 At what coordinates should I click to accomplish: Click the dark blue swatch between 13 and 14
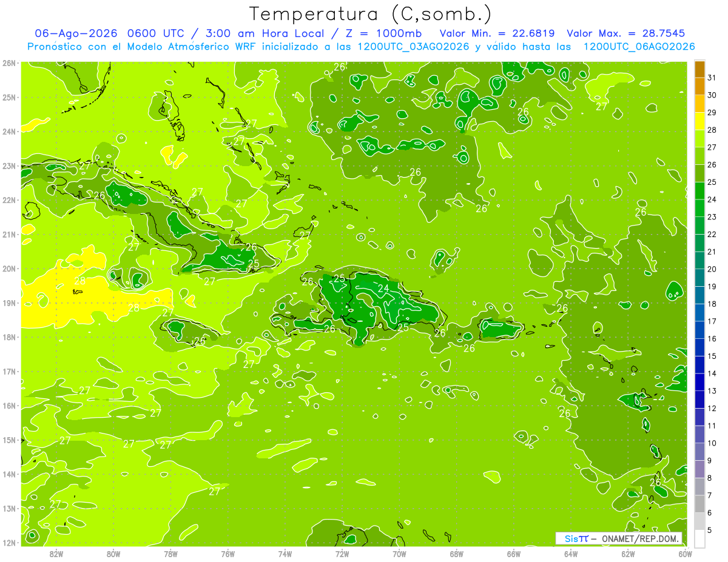[699, 382]
